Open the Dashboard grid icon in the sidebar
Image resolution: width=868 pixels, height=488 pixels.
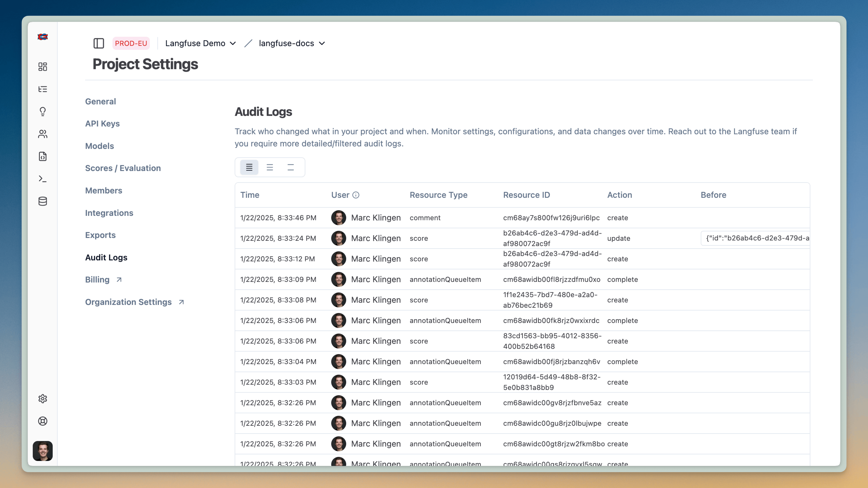click(42, 67)
